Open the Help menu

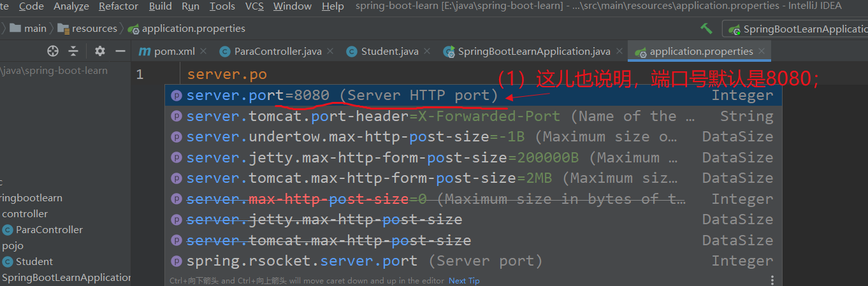pos(333,6)
